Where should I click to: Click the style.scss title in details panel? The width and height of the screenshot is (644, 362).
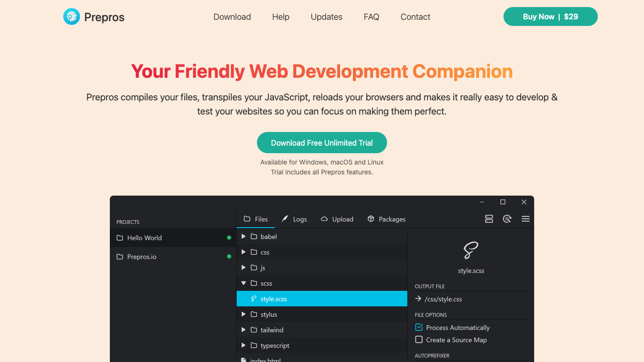471,271
